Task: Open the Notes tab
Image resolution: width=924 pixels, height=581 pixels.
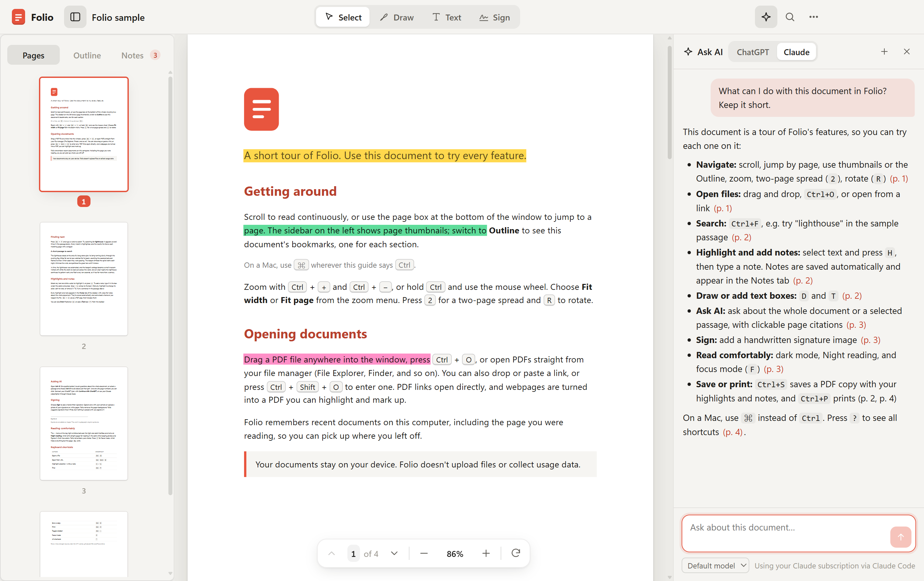Action: (x=140, y=55)
